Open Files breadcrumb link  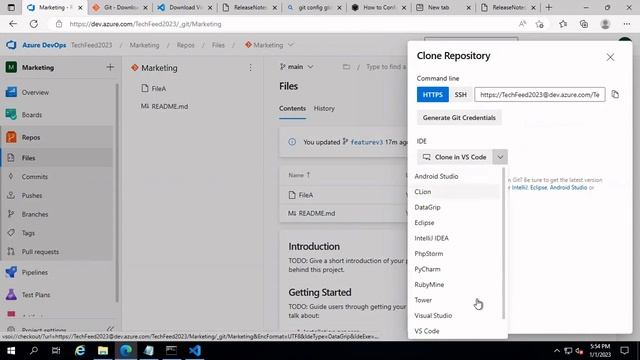[x=218, y=45]
